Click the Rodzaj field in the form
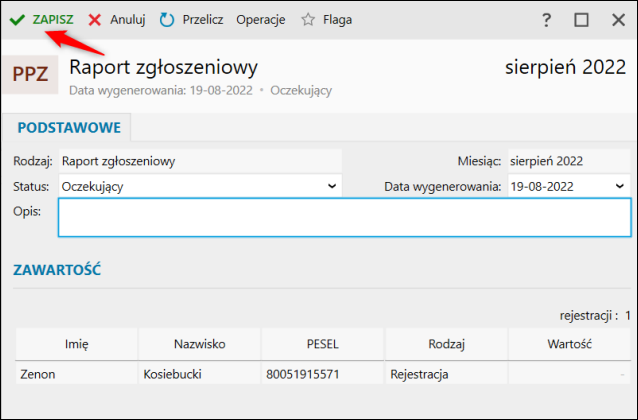The image size is (638, 420). coord(199,161)
